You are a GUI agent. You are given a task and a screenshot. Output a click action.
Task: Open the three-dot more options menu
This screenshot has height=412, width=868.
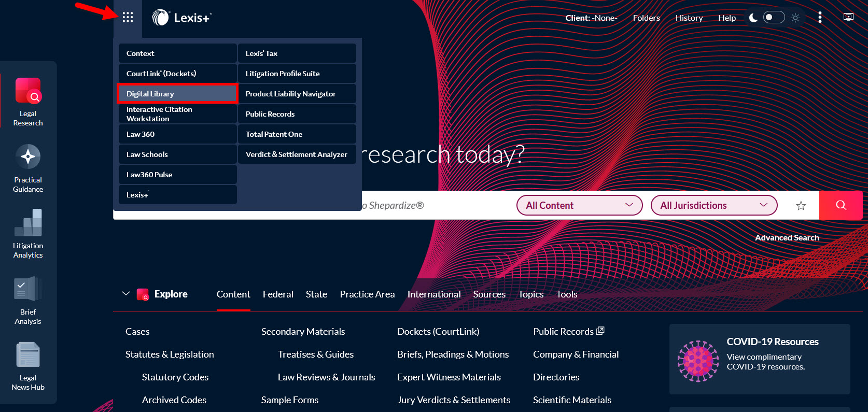(820, 18)
